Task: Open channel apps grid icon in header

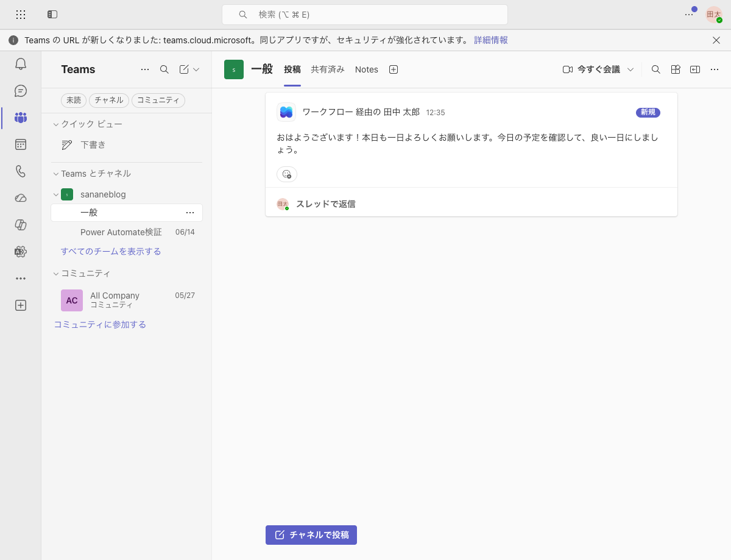Action: point(676,69)
